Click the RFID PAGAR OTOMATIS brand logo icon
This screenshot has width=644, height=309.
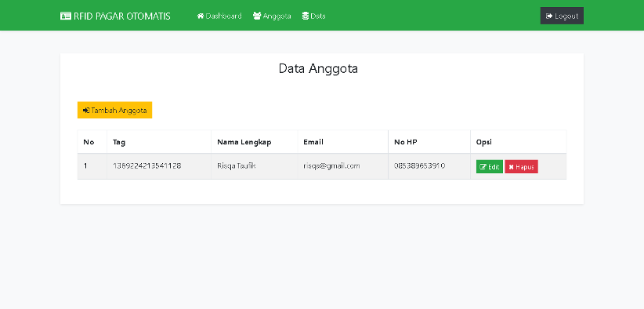click(65, 16)
